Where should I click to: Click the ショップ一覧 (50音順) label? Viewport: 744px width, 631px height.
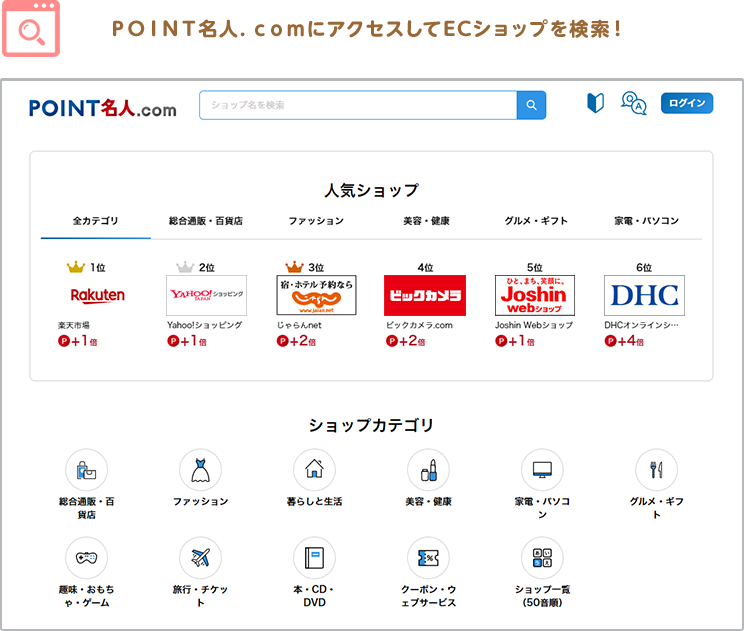click(x=542, y=596)
